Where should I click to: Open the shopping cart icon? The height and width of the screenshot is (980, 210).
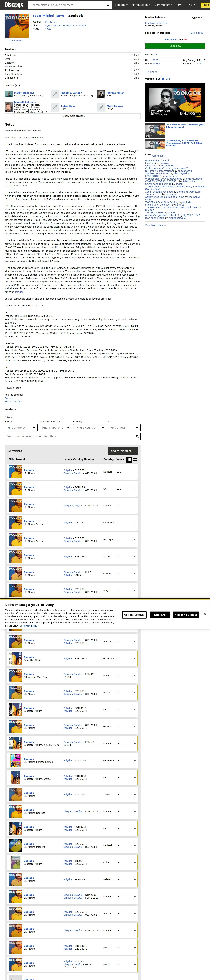point(179,5)
